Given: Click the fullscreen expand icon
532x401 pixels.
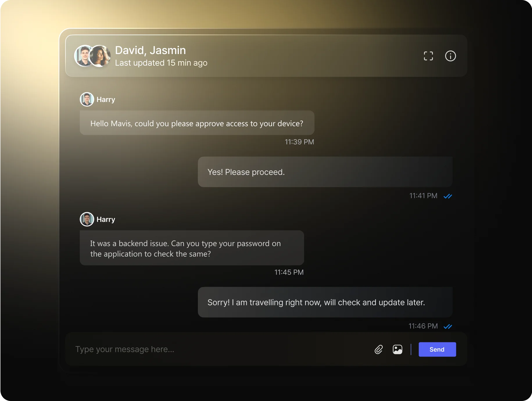Looking at the screenshot, I should click(428, 56).
